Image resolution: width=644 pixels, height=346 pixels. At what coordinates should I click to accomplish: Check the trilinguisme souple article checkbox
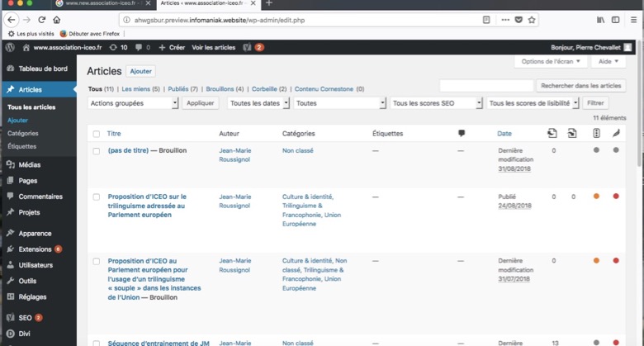click(96, 261)
